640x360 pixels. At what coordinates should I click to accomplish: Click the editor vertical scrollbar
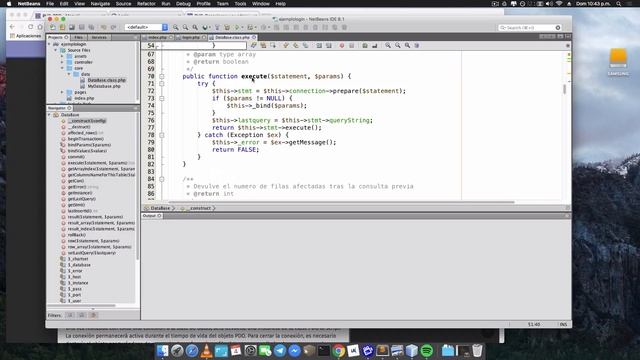[564, 90]
